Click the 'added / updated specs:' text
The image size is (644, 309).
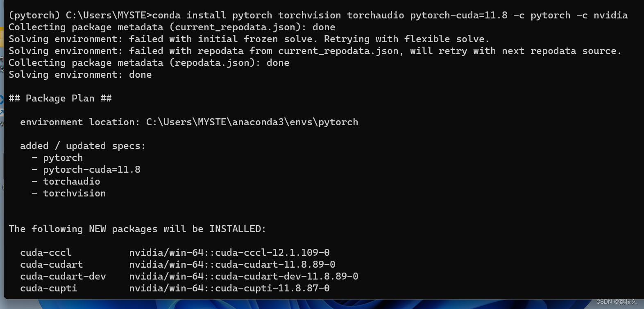[x=83, y=146]
